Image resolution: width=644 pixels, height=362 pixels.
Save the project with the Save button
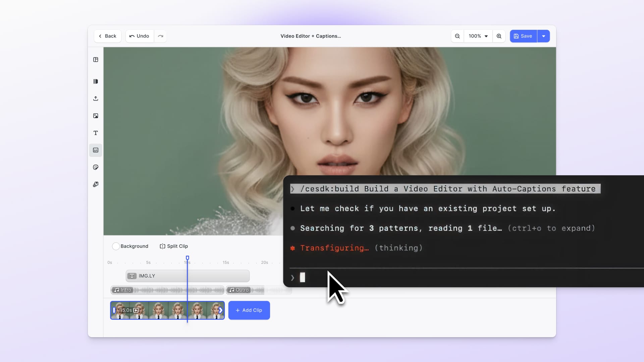pos(523,36)
